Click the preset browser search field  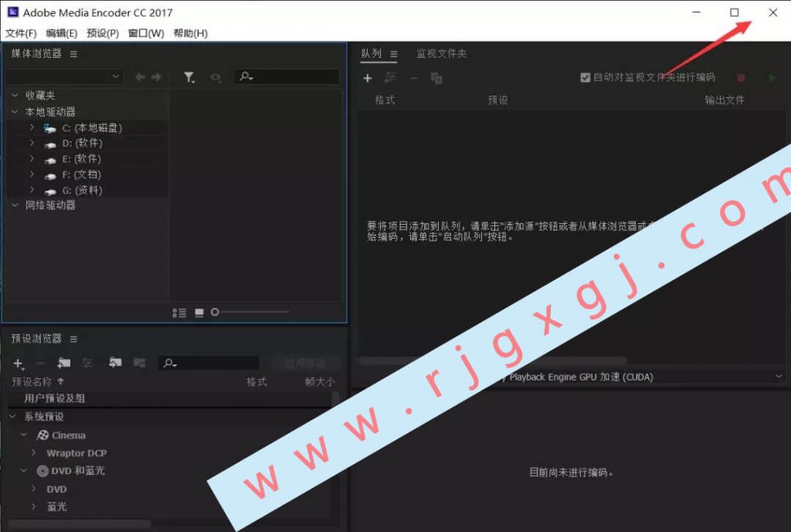tap(209, 363)
